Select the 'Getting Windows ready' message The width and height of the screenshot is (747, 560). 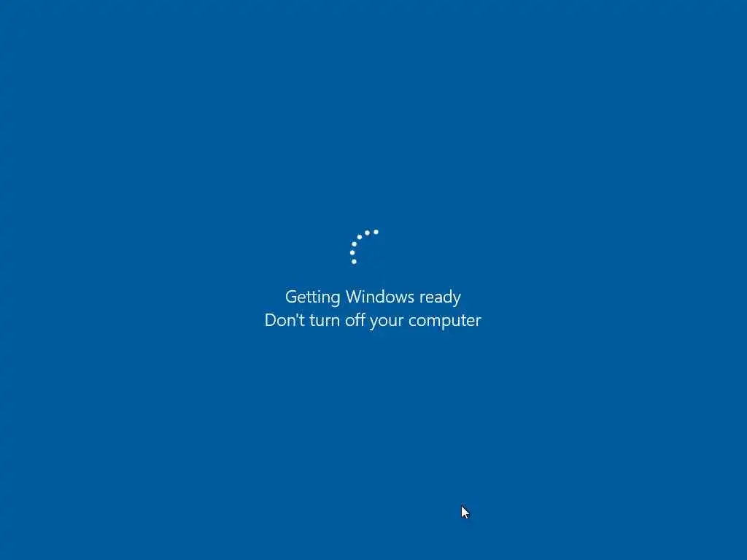(x=373, y=297)
